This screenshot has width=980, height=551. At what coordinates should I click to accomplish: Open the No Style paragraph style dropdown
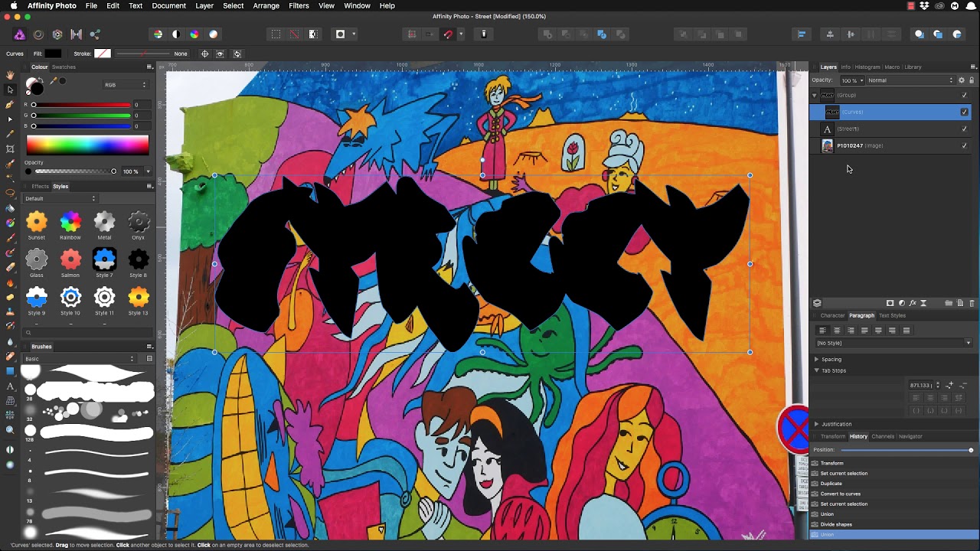(894, 343)
